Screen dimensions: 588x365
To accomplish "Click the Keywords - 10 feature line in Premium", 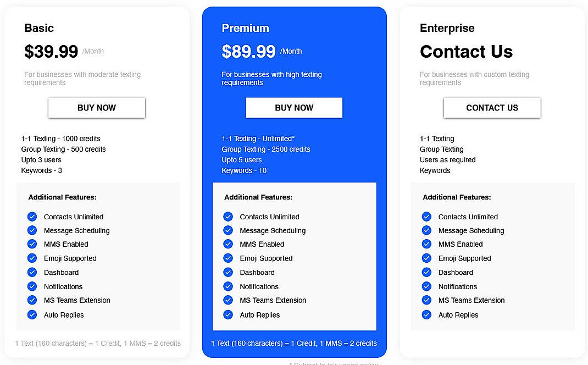I will pos(244,170).
